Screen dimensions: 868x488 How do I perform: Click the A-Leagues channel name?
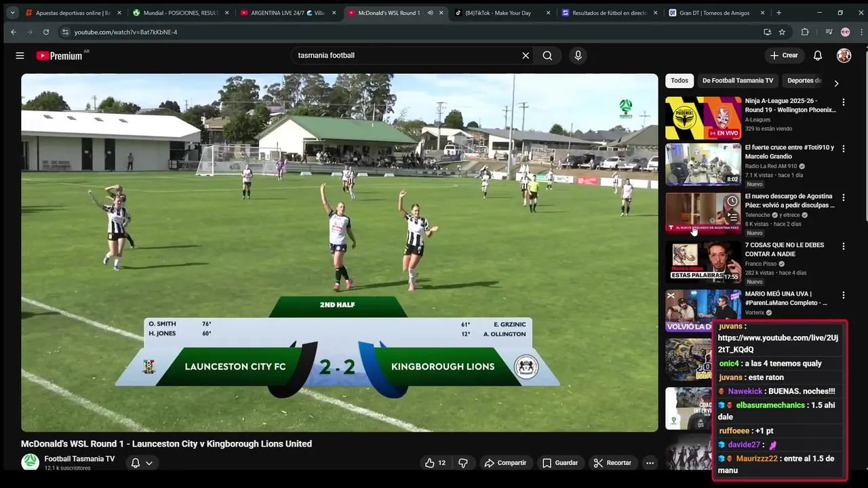point(757,120)
